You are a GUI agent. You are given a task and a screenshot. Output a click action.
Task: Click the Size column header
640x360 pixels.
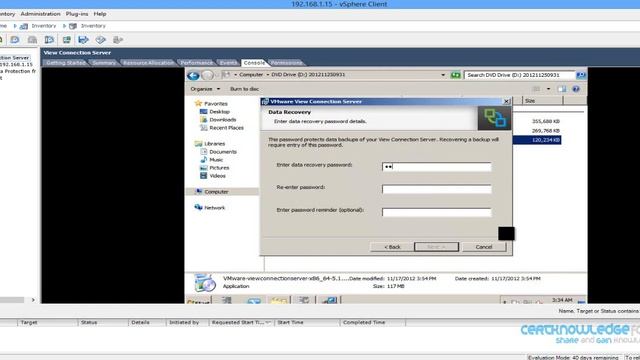point(542,100)
